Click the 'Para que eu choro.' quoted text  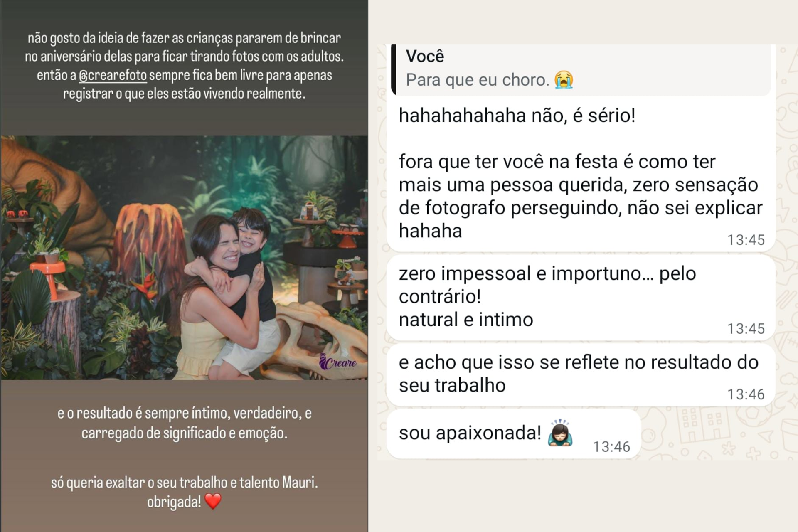pyautogui.click(x=478, y=80)
